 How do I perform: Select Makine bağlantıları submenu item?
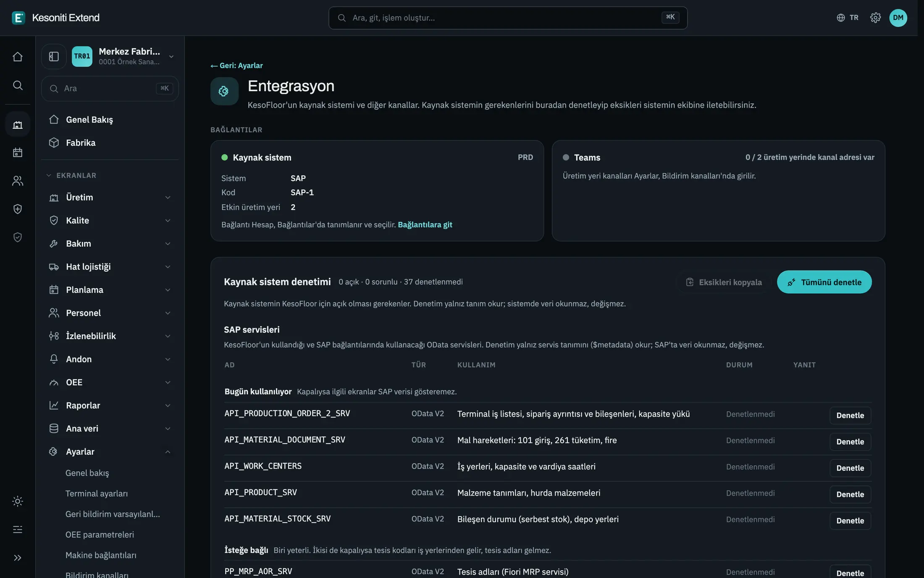click(101, 555)
